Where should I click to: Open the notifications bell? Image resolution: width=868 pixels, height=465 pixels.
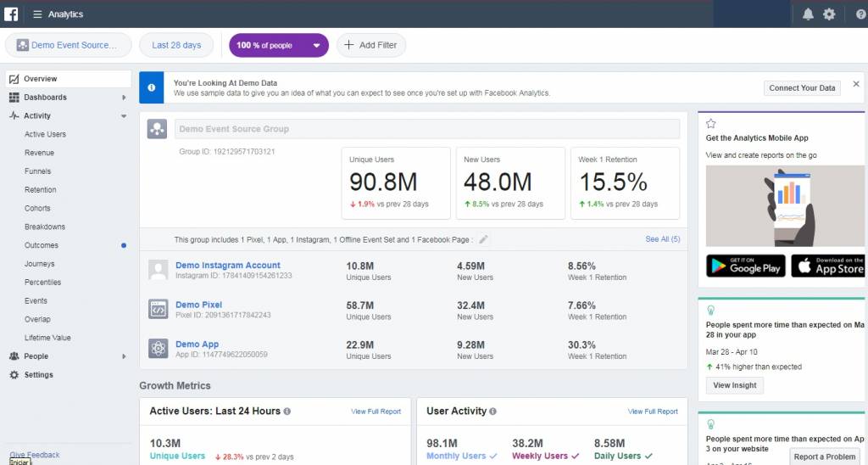pos(808,14)
